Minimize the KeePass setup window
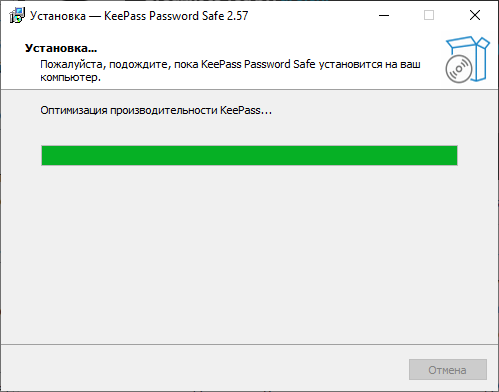The image size is (499, 392). [384, 15]
